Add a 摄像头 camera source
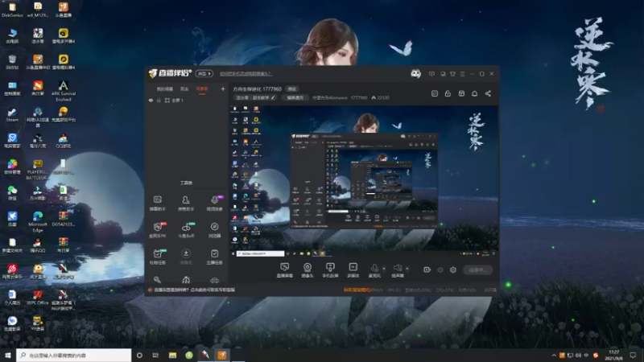 pyautogui.click(x=308, y=270)
